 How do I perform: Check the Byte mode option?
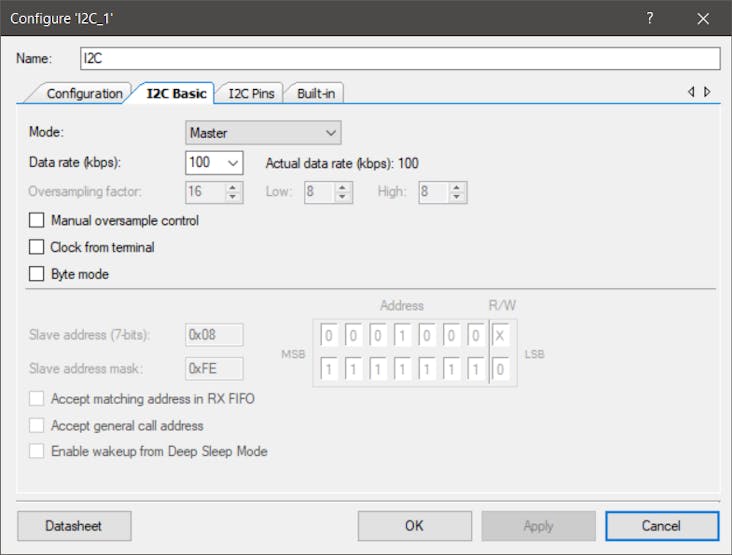37,274
